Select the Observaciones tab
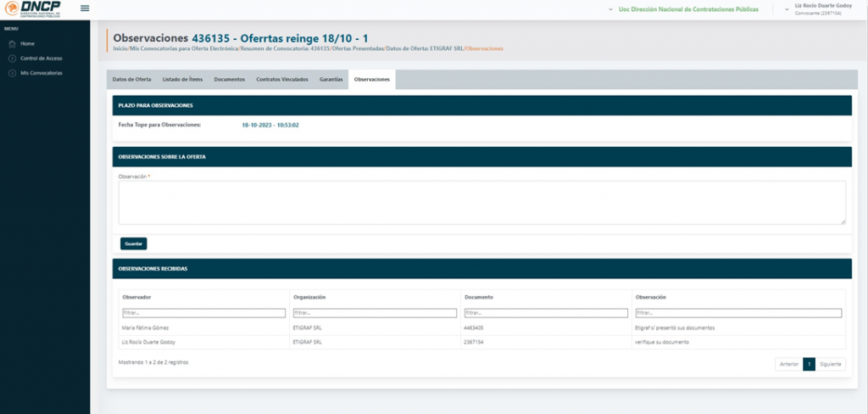The height and width of the screenshot is (414, 868). (x=372, y=79)
